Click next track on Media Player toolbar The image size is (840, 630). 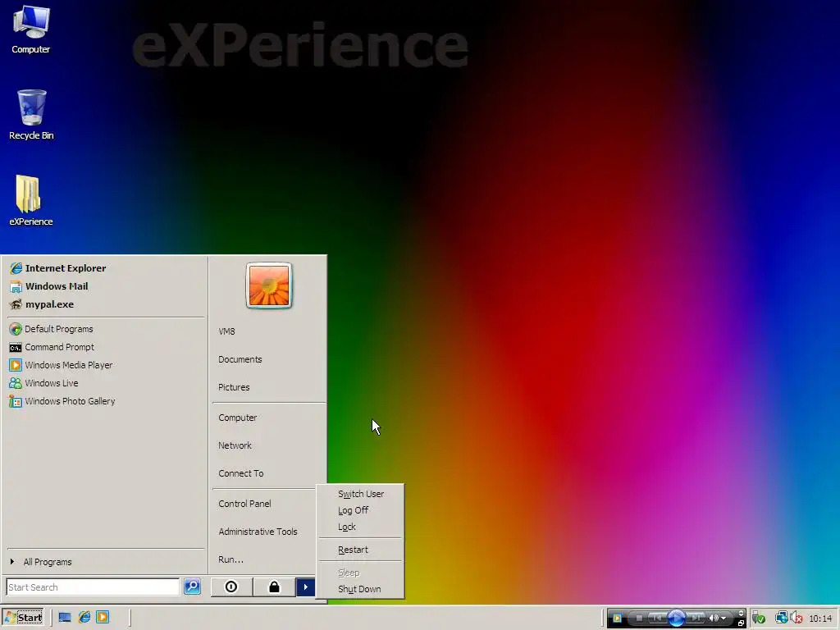695,619
